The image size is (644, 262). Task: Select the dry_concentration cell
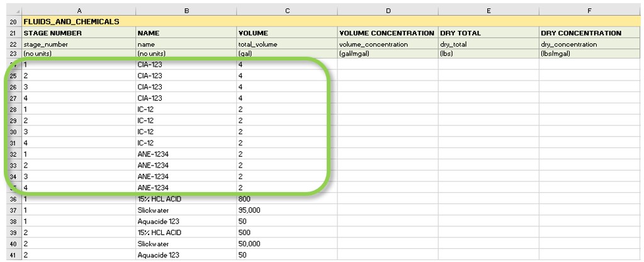pyautogui.click(x=589, y=44)
